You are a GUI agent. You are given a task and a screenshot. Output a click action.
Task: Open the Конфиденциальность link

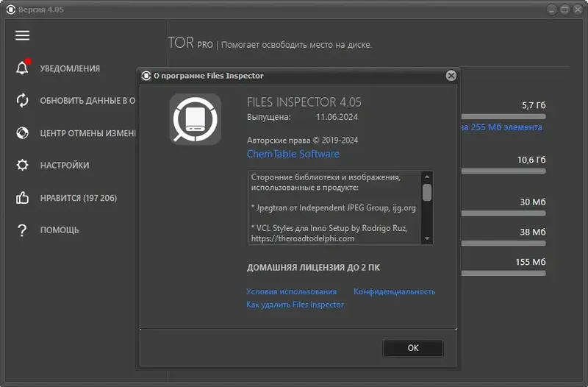(x=394, y=291)
